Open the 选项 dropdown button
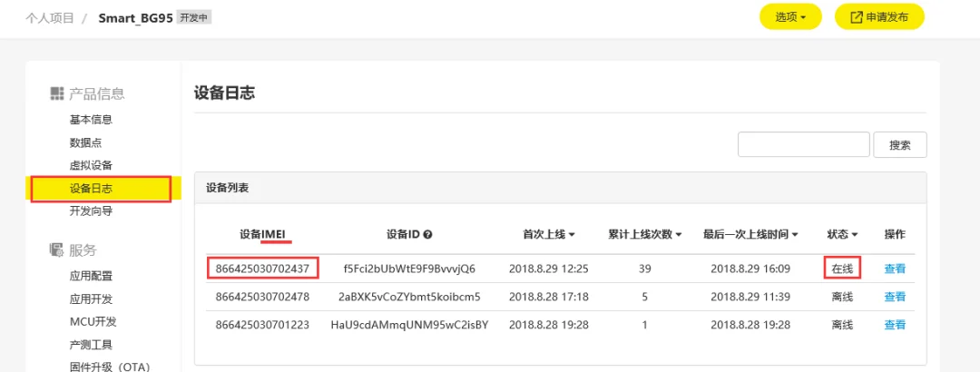 pos(790,17)
